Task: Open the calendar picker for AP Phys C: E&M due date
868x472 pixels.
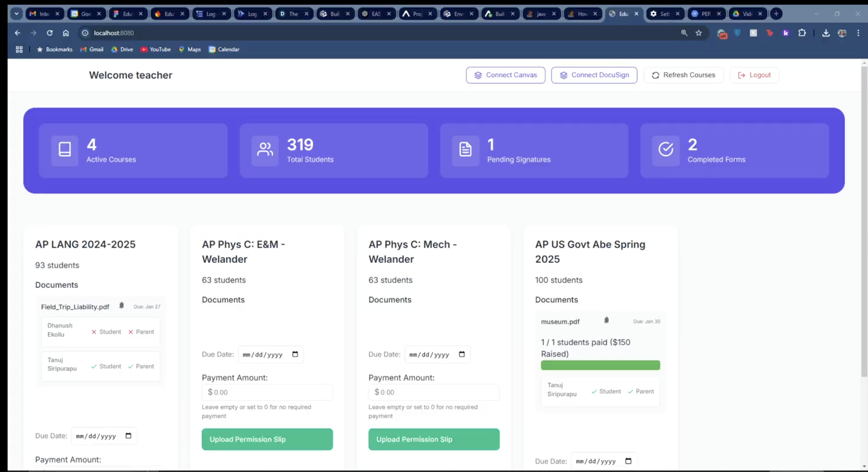Action: click(295, 354)
